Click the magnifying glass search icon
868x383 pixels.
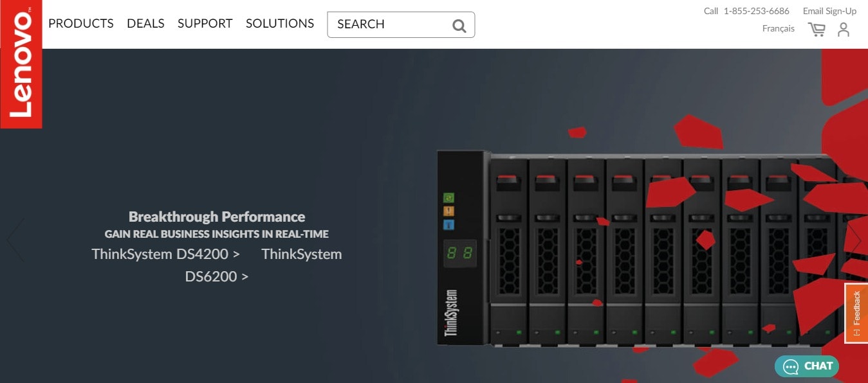(459, 26)
